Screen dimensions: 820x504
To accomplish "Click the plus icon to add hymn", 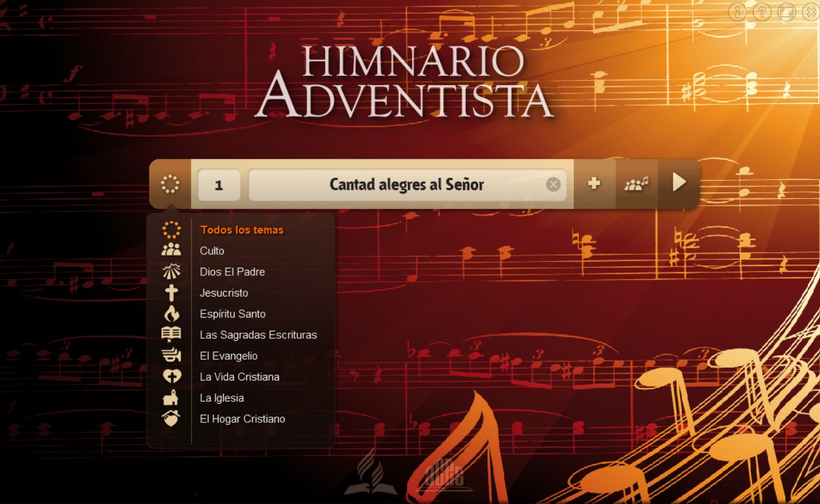I will tap(594, 184).
